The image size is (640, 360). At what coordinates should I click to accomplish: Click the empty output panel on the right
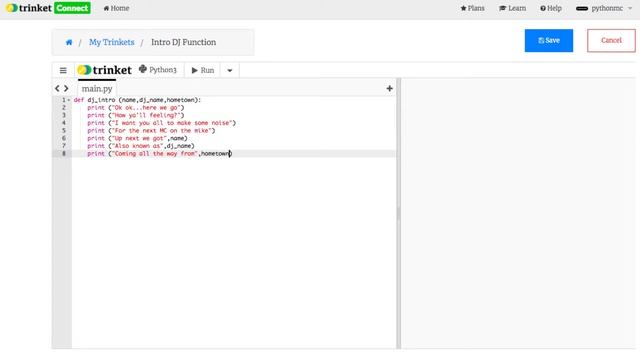518,213
